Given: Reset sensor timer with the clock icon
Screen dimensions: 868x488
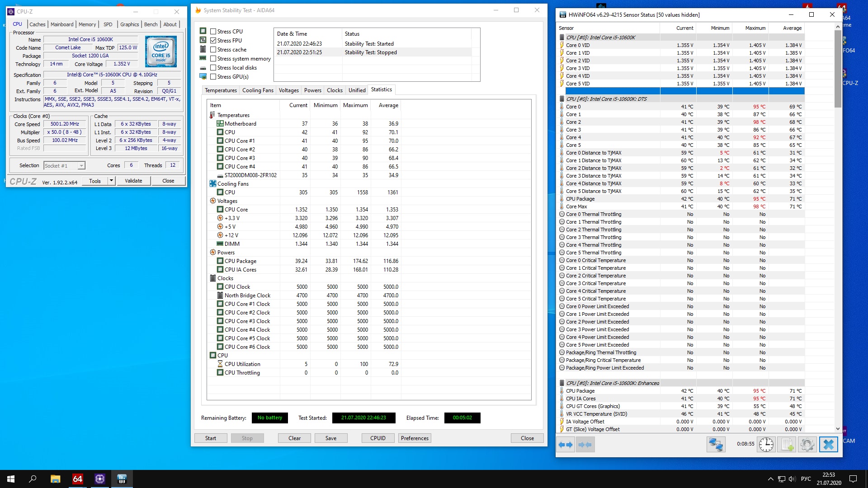Looking at the screenshot, I should click(766, 445).
